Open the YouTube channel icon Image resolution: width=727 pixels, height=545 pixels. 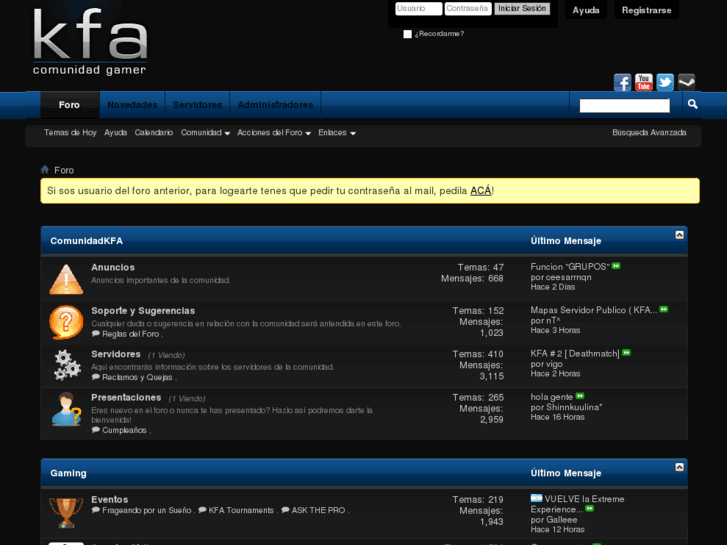[644, 83]
